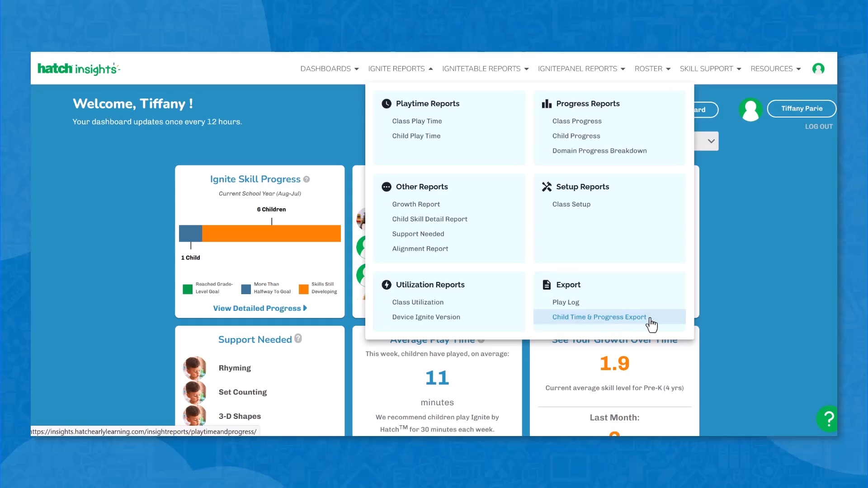This screenshot has width=868, height=488.
Task: Click the '6 Children' chart label
Action: pos(271,209)
